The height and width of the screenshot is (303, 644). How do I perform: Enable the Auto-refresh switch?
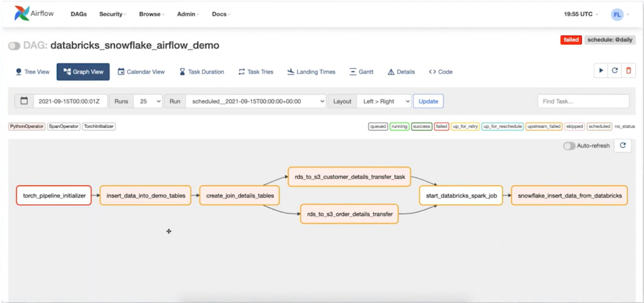(569, 146)
